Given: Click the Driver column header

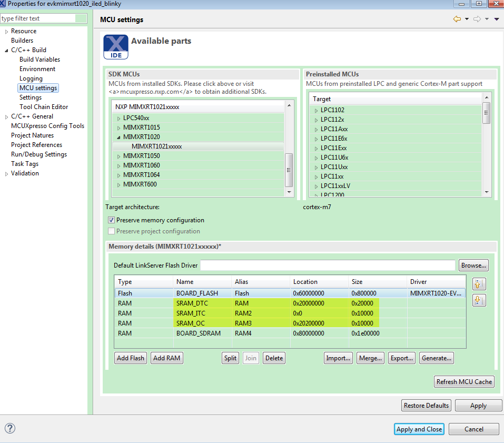Looking at the screenshot, I should coord(436,282).
